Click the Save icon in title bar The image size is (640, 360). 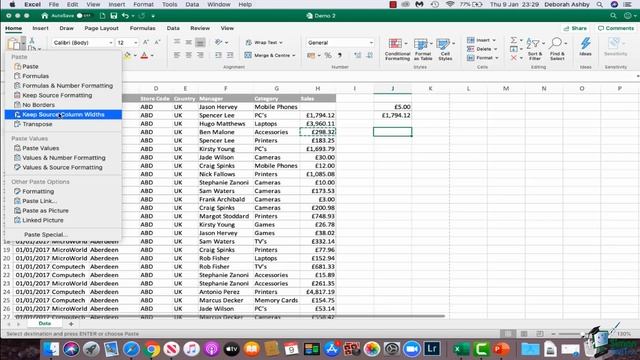click(x=114, y=16)
